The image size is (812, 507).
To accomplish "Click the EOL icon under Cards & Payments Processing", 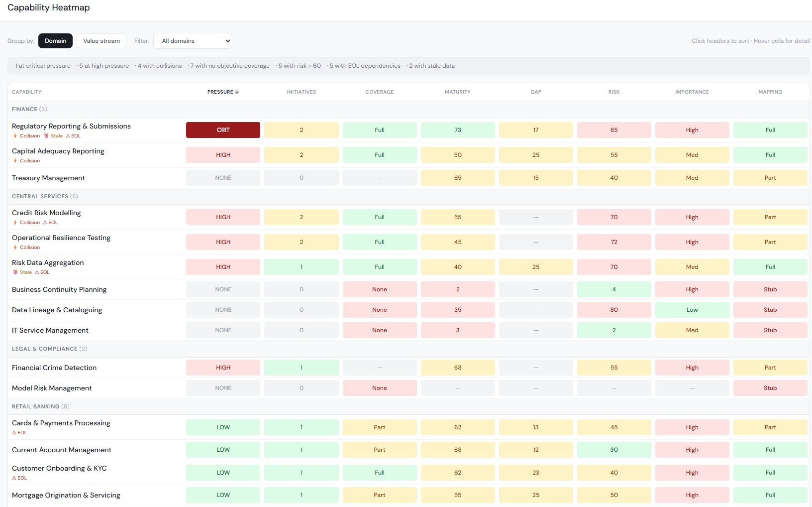I will click(x=15, y=433).
